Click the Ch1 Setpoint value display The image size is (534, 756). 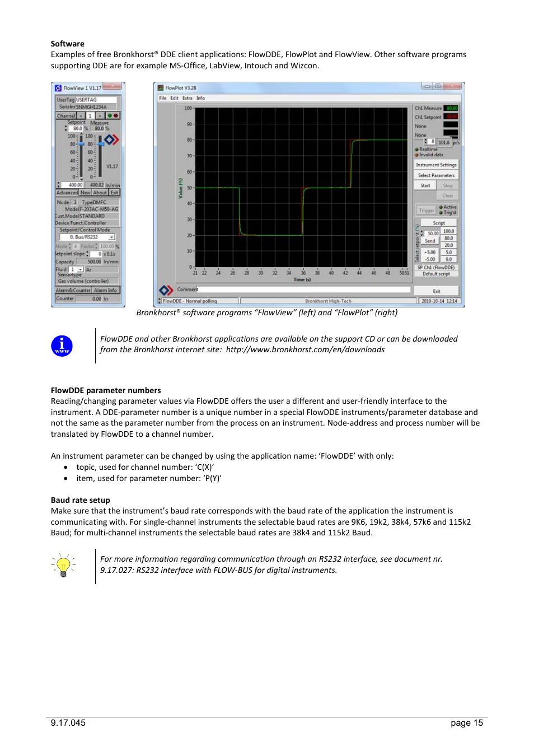pyautogui.click(x=451, y=116)
